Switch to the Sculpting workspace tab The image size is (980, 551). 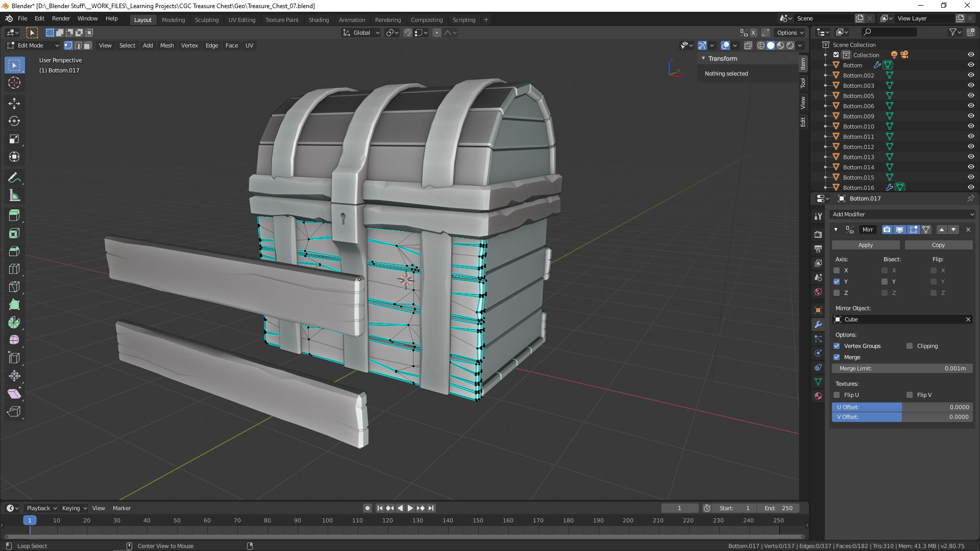coord(206,20)
